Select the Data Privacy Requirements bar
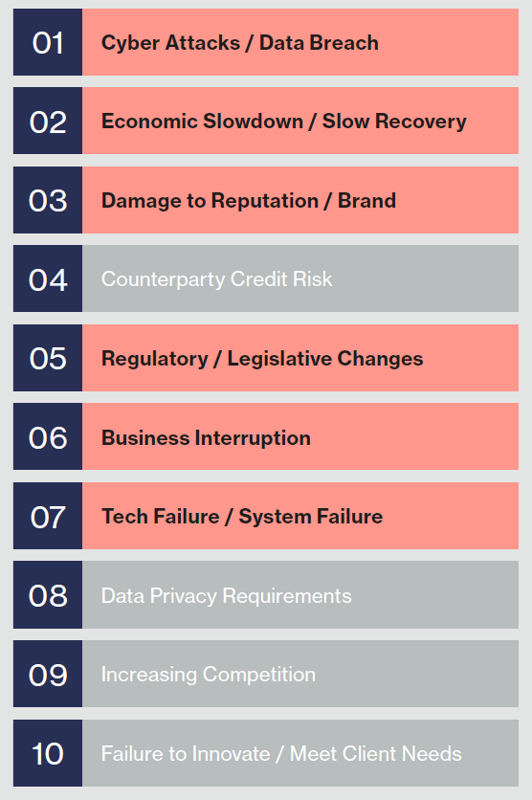The image size is (532, 800). point(300,595)
